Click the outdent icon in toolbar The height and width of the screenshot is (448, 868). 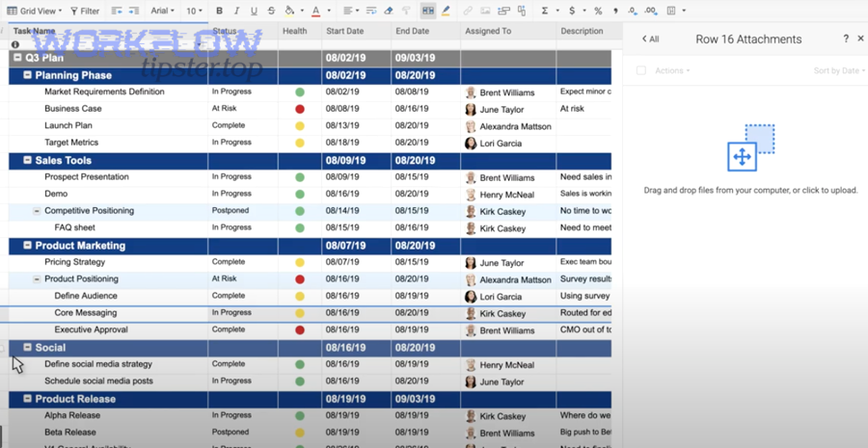click(117, 11)
